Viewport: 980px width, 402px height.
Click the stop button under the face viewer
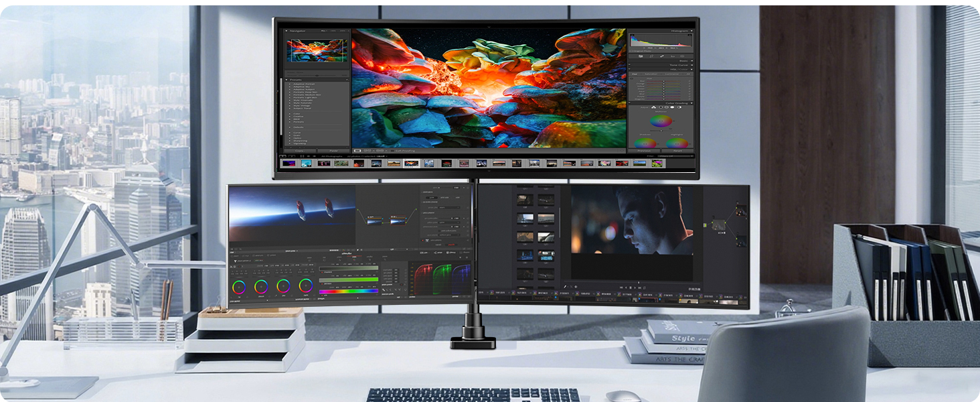click(630, 287)
